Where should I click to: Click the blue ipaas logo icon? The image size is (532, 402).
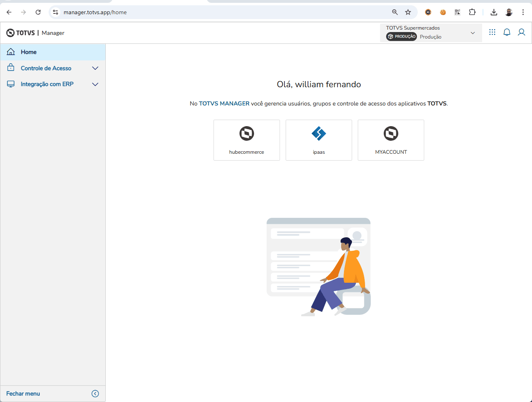click(319, 133)
